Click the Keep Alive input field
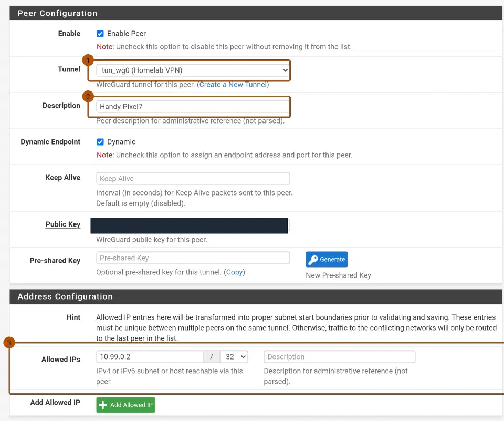504x421 pixels. click(x=193, y=179)
